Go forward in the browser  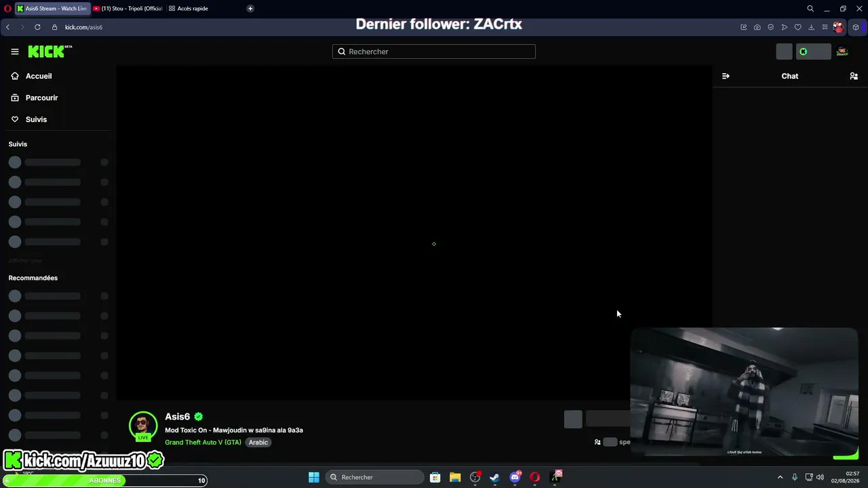(x=22, y=27)
